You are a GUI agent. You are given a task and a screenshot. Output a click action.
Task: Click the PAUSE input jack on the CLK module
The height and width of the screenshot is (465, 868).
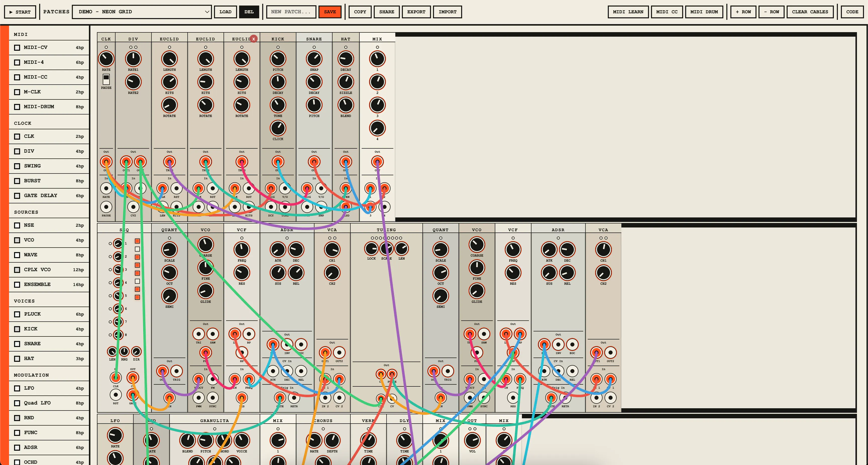click(106, 207)
